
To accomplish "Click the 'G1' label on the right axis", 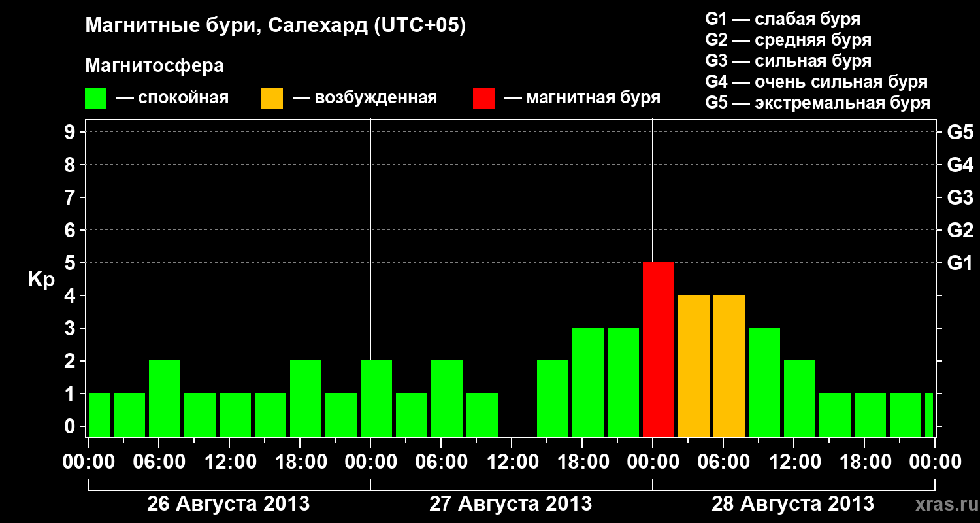I will click(960, 263).
